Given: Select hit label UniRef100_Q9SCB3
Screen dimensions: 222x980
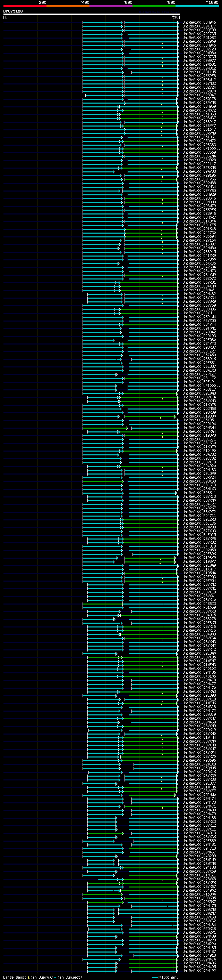Looking at the screenshot, I should click(x=199, y=145).
